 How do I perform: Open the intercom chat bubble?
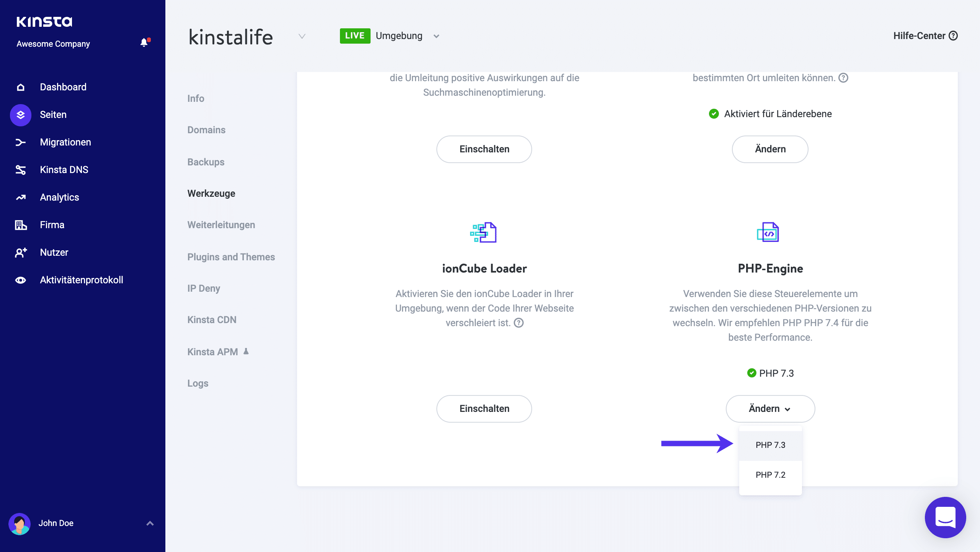point(945,518)
